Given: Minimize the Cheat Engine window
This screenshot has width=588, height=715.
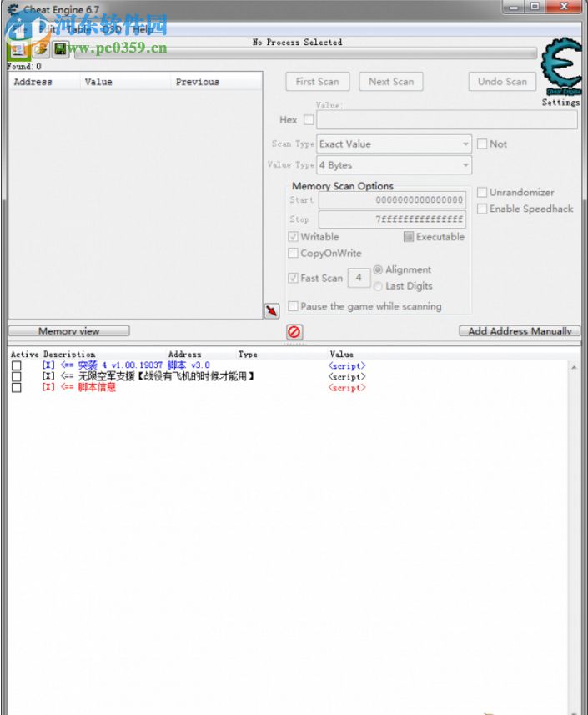Looking at the screenshot, I should pyautogui.click(x=514, y=7).
